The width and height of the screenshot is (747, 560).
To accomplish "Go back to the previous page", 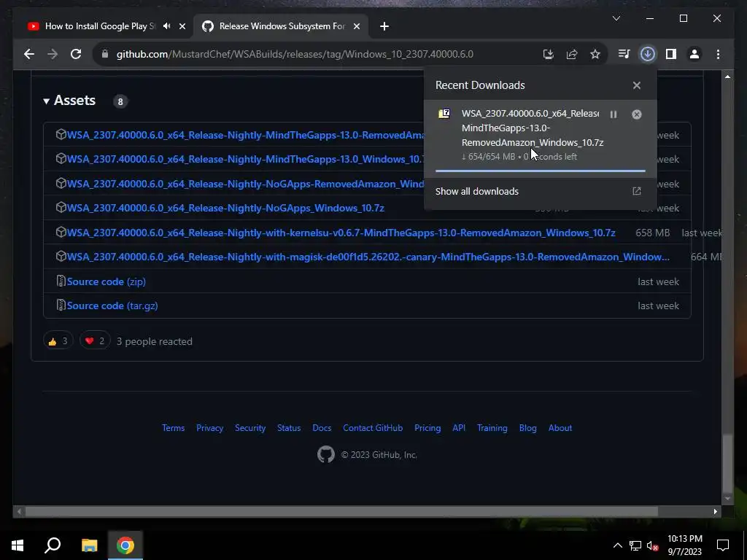I will pyautogui.click(x=29, y=54).
